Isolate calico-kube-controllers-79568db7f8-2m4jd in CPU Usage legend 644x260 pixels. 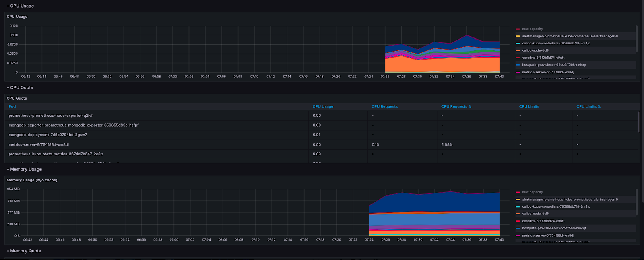556,43
